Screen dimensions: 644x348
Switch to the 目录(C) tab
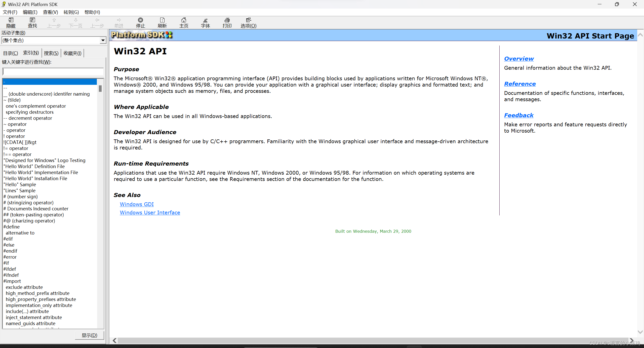tap(11, 53)
